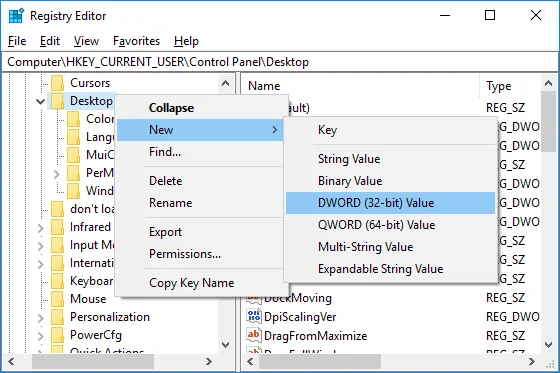Viewport: 560px width, 373px height.
Task: Click the Registry Editor app icon in title bar
Action: (16, 16)
